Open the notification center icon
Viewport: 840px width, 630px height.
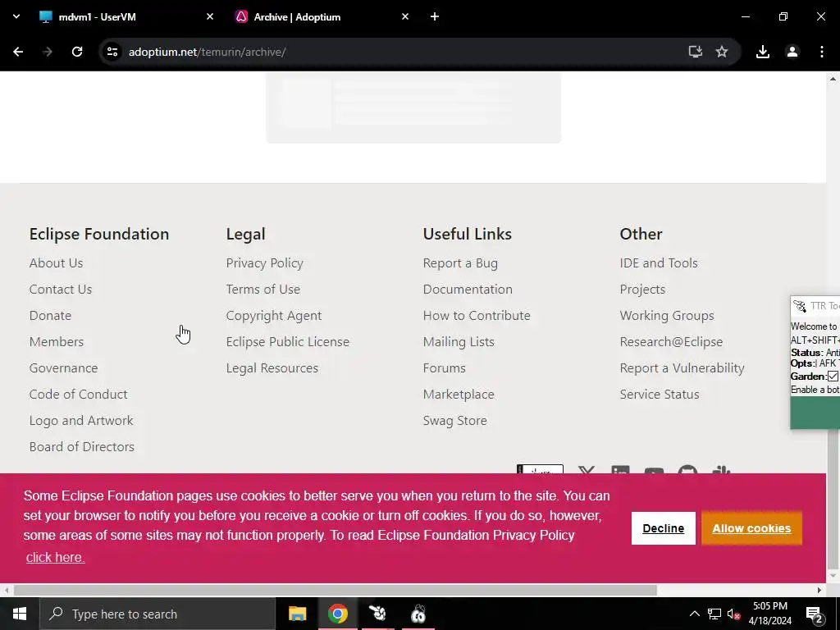(x=815, y=615)
